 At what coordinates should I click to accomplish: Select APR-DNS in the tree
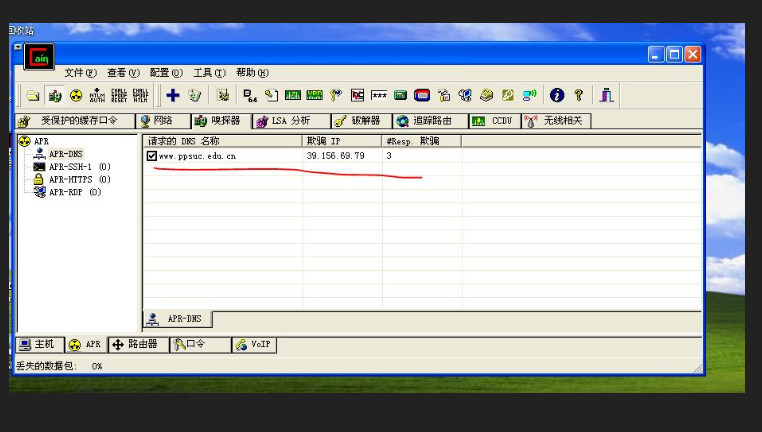(x=66, y=154)
